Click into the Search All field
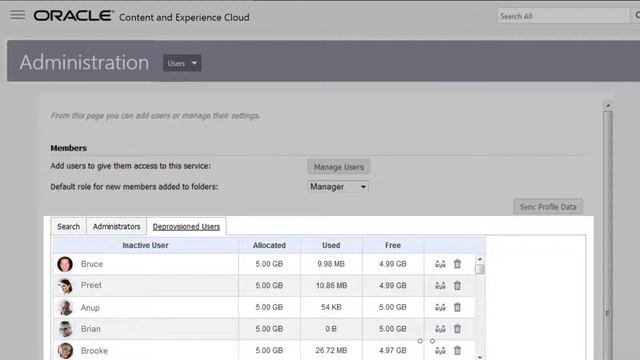The width and height of the screenshot is (640, 360). click(563, 16)
